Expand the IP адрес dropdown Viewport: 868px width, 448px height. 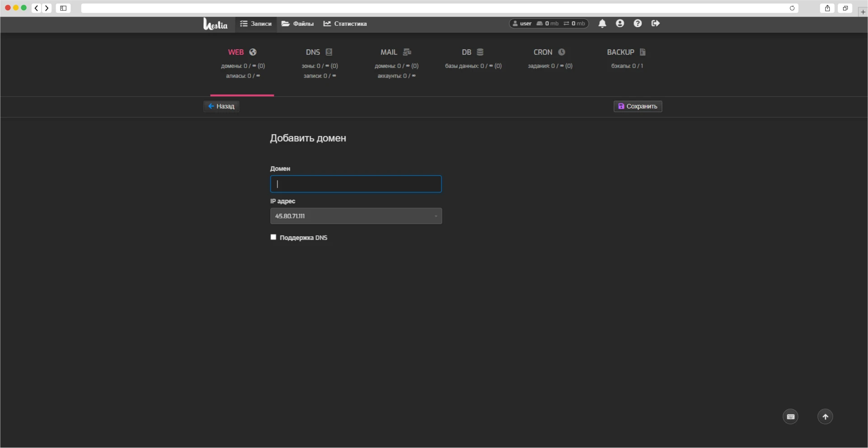click(x=356, y=216)
